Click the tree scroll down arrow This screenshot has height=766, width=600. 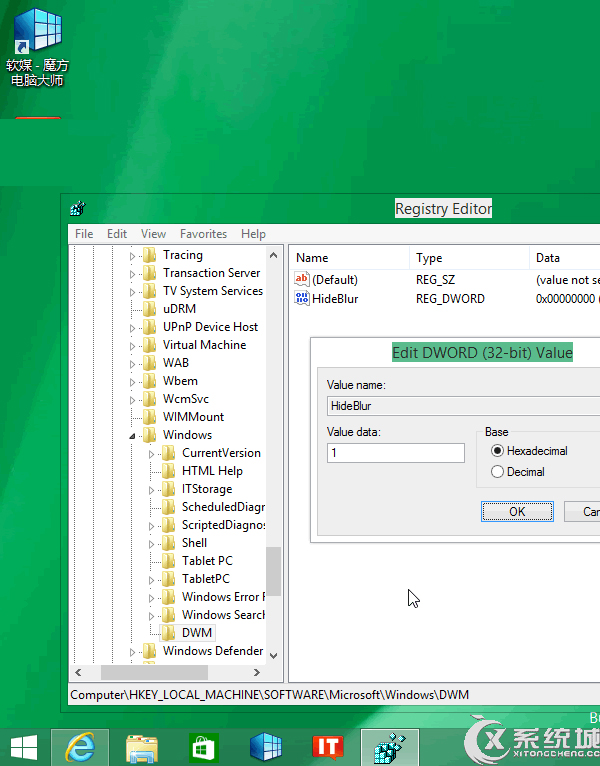(x=274, y=656)
